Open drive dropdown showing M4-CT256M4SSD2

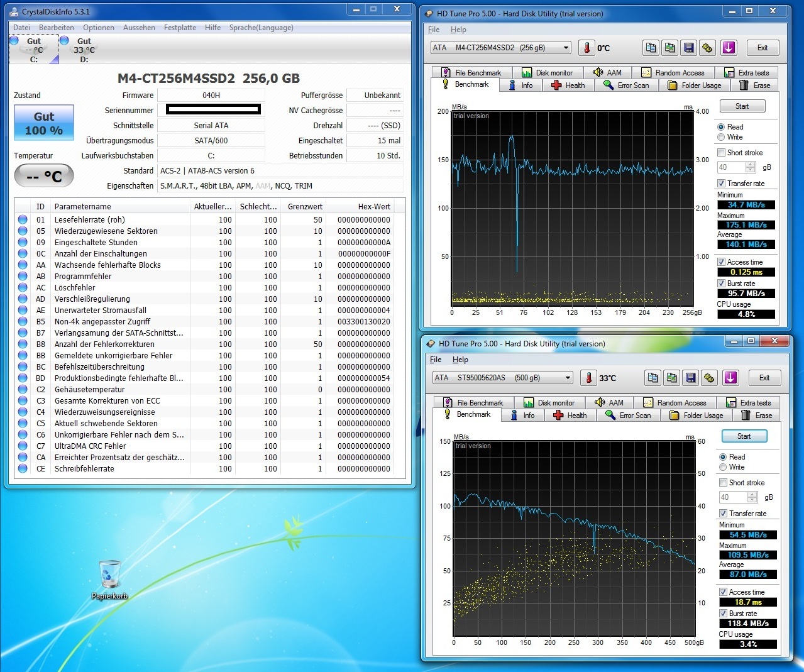pos(501,48)
